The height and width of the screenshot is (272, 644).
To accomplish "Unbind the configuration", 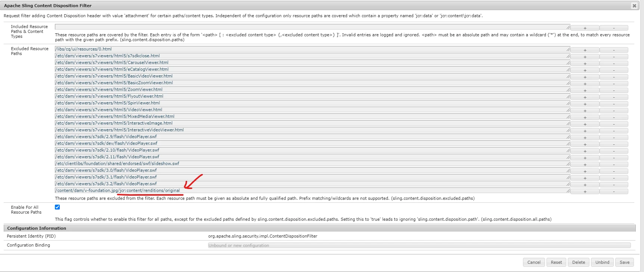I will 602,262.
